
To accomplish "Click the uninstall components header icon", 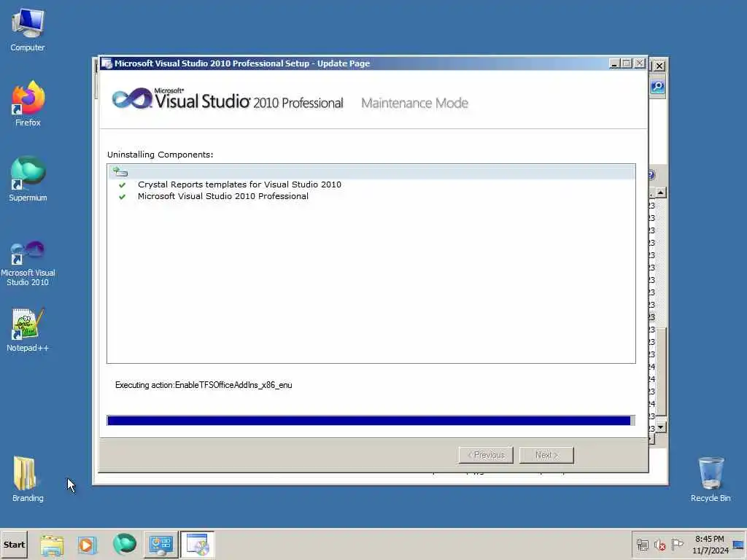I will (120, 171).
